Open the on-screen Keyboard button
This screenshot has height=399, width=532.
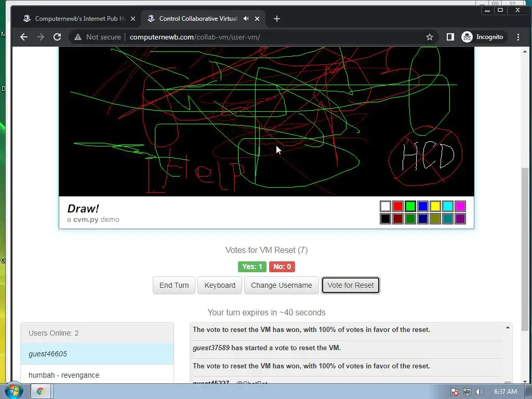click(220, 285)
